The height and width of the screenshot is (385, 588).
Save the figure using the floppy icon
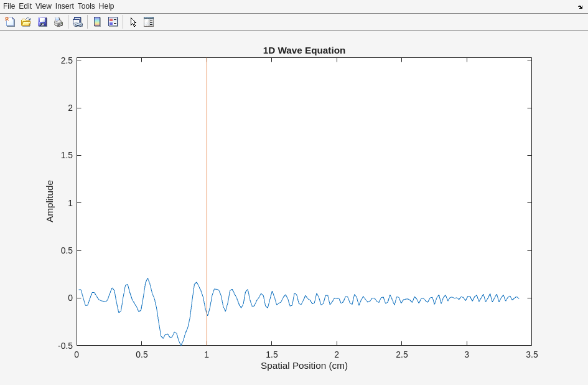pos(42,22)
